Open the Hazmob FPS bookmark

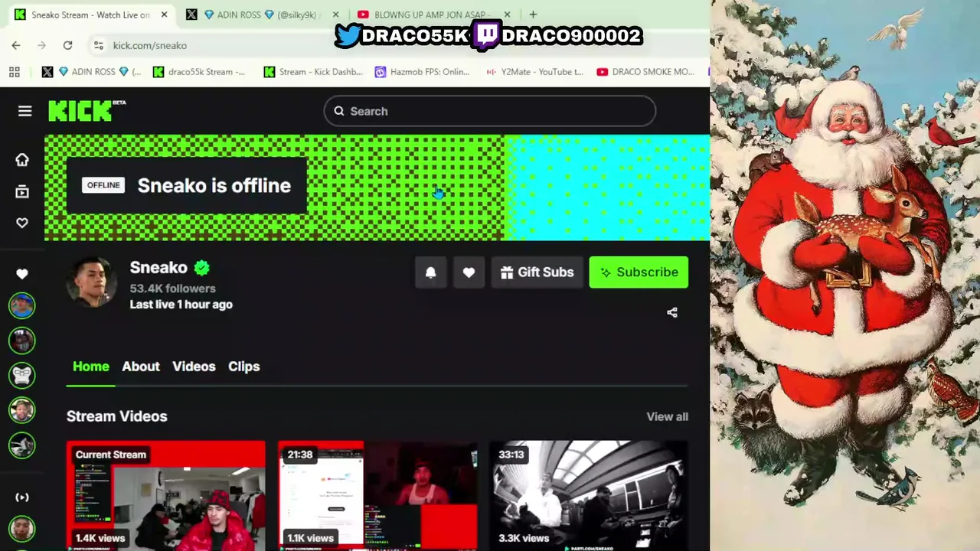coord(422,72)
